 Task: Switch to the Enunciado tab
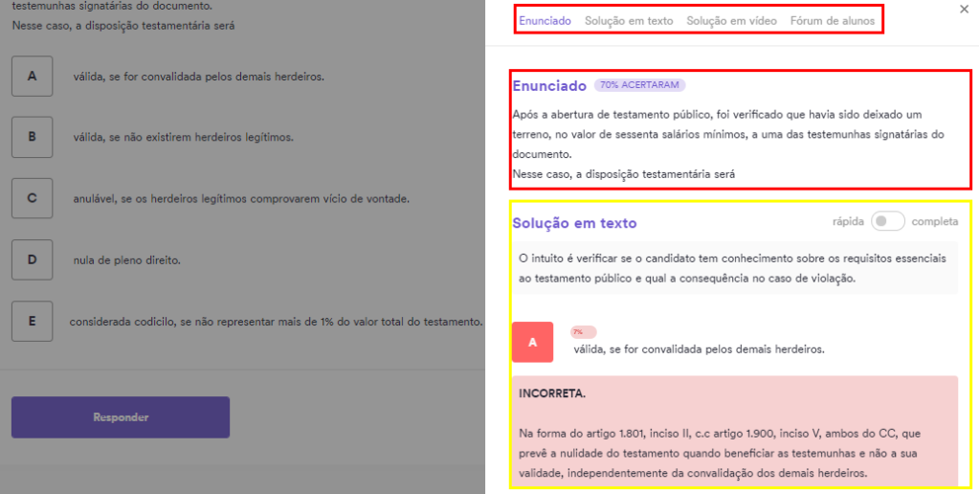click(545, 21)
